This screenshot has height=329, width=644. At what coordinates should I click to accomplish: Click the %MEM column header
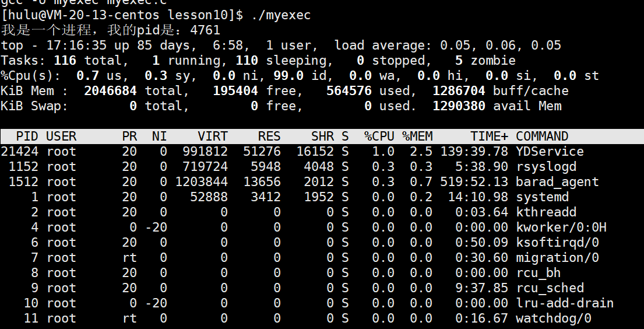coord(417,136)
